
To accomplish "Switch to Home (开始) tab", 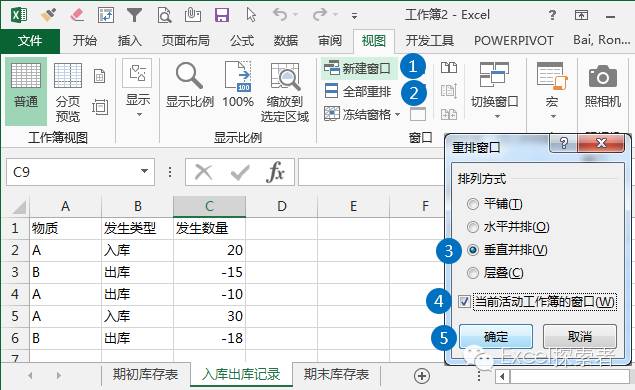I will click(85, 40).
